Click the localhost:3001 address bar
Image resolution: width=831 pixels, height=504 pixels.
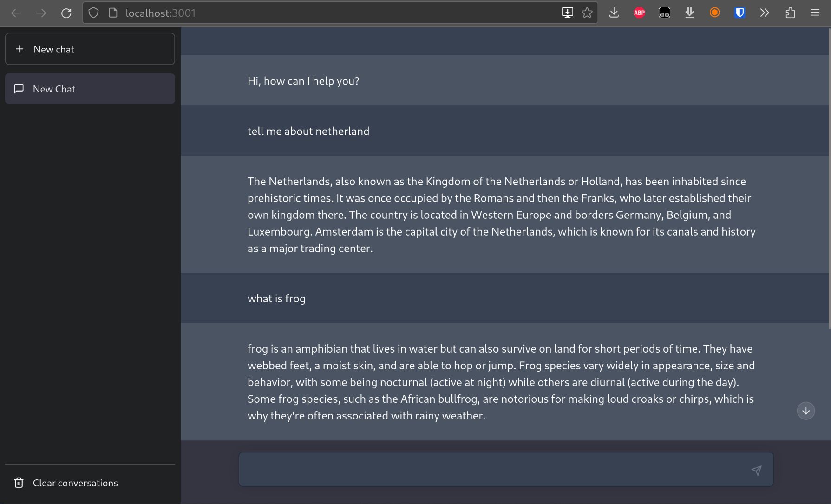[325, 13]
